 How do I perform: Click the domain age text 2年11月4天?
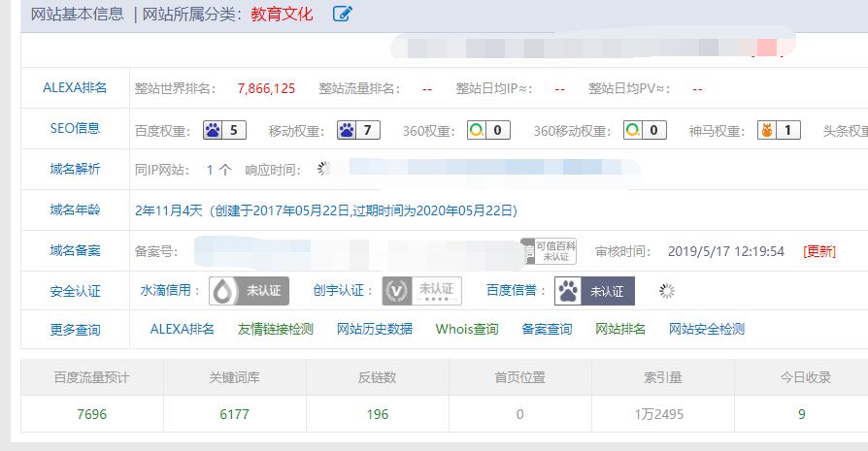point(169,210)
